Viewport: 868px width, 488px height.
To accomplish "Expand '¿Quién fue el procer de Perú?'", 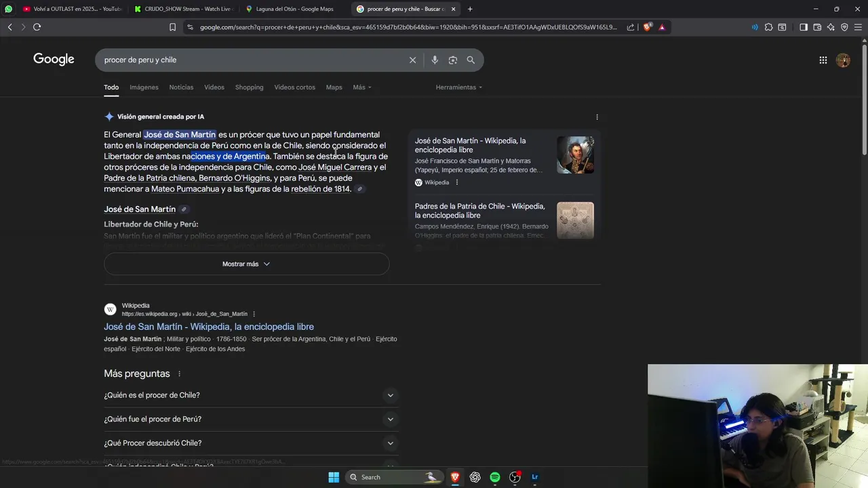I will point(250,419).
